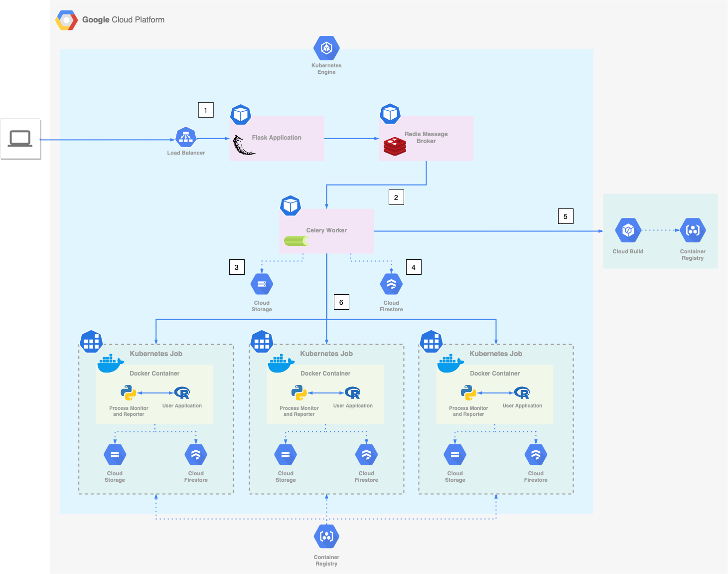This screenshot has width=728, height=574.
Task: Select the Docker whale in the right Kubernetes Job
Action: point(451,364)
